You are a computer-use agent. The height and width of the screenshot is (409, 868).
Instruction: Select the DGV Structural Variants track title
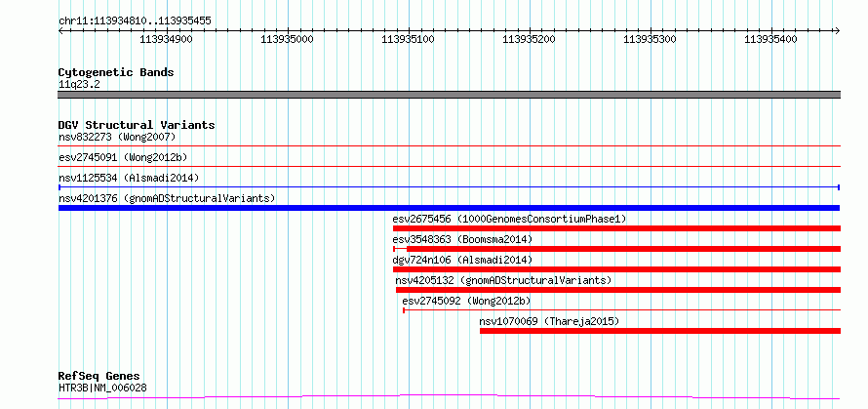[137, 125]
